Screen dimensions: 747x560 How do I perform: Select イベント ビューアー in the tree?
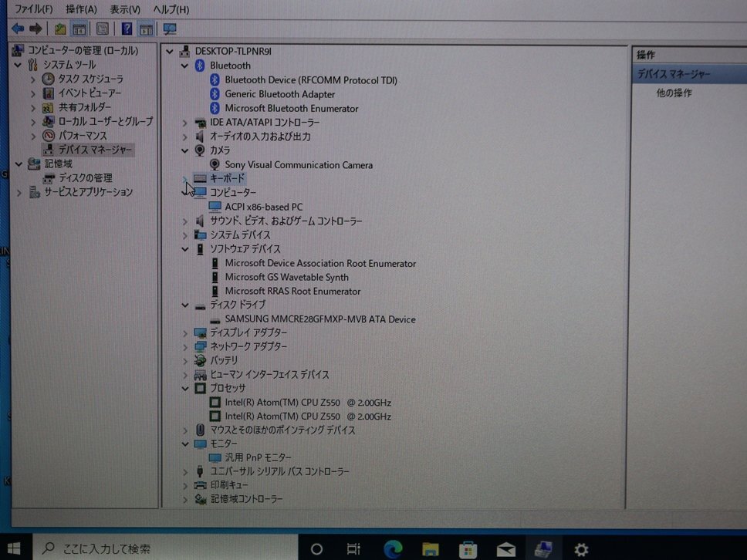coord(90,93)
